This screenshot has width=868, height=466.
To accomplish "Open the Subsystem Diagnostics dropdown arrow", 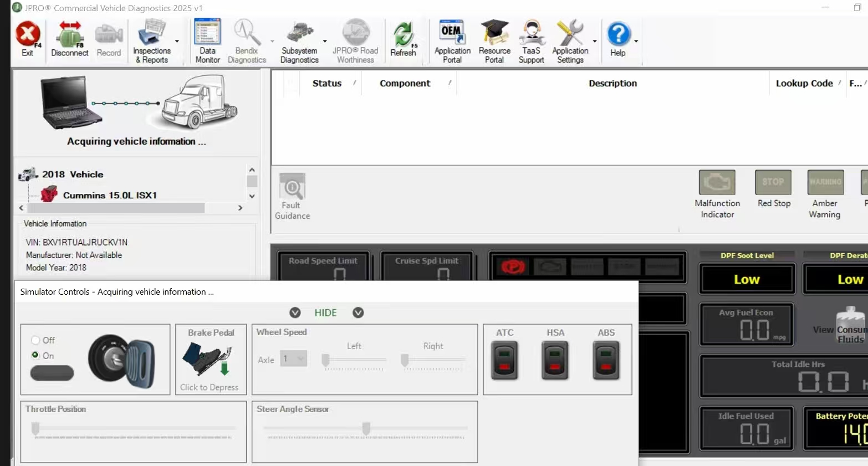I will pyautogui.click(x=325, y=42).
